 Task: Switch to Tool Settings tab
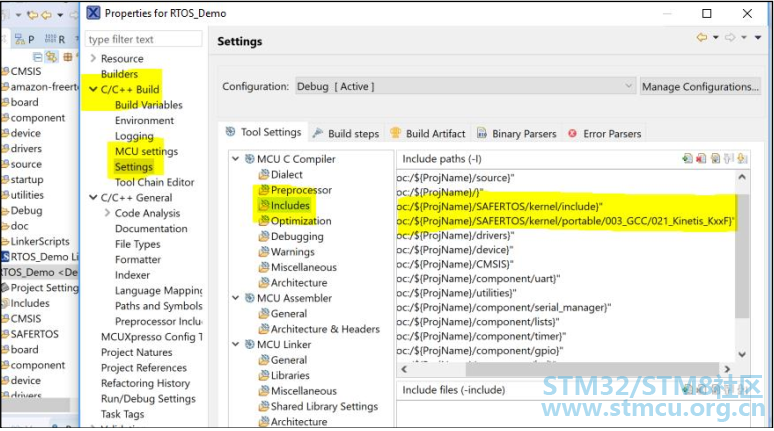pos(264,132)
